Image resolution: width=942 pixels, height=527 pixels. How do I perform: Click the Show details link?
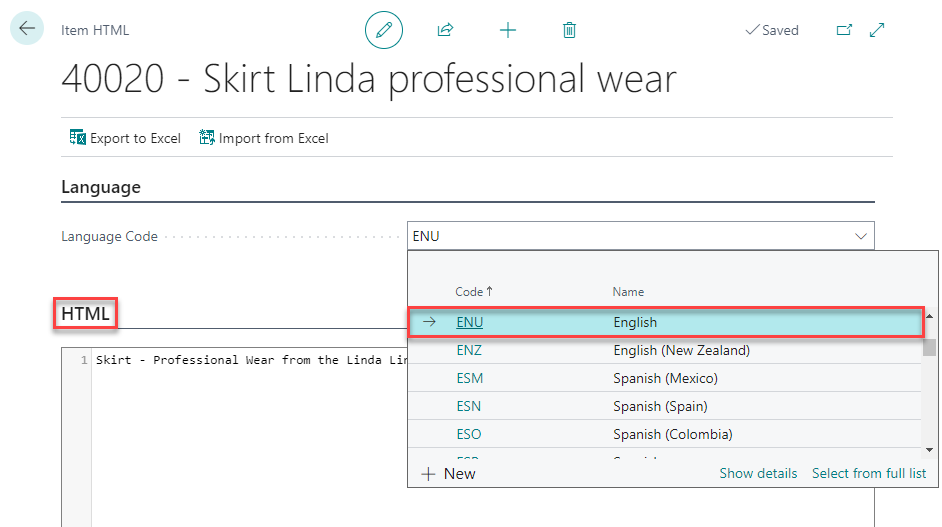click(x=758, y=473)
